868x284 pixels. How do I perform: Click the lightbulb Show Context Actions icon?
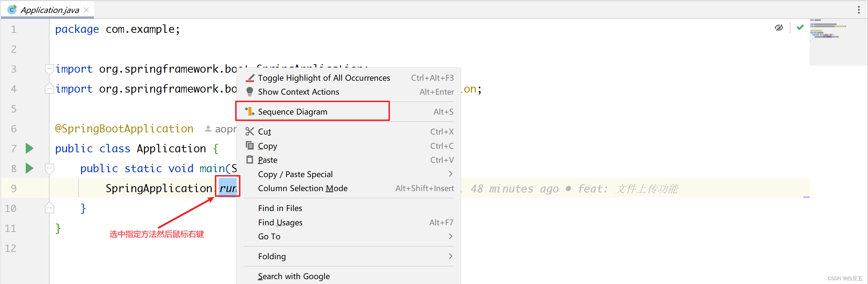click(x=249, y=92)
